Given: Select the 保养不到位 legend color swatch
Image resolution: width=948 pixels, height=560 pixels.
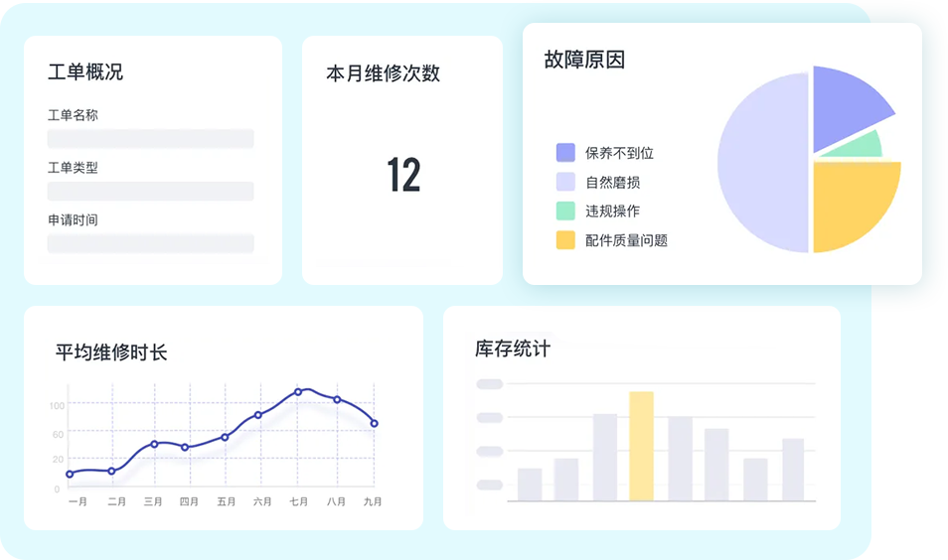Looking at the screenshot, I should [x=565, y=152].
